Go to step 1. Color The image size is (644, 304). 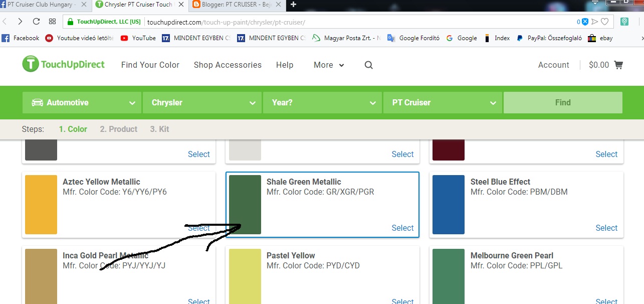[73, 129]
